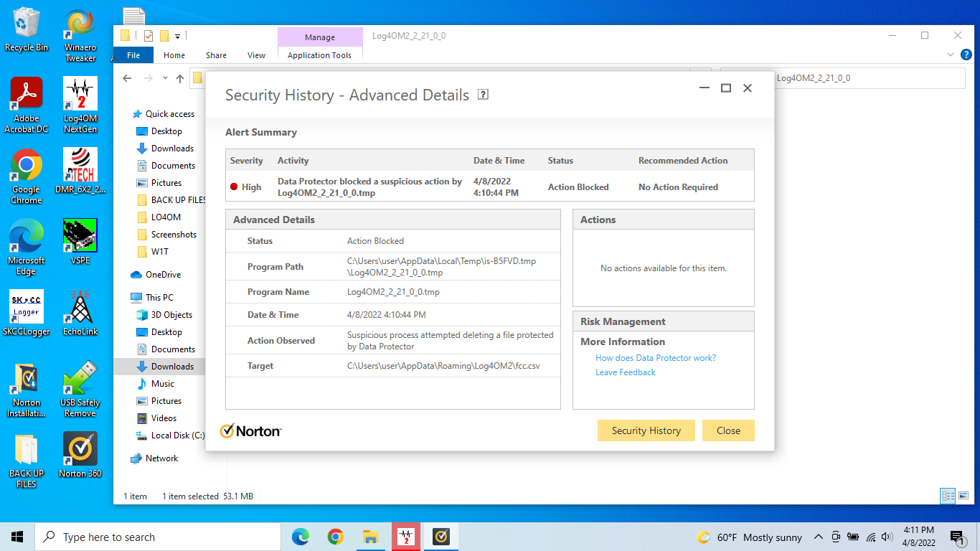The width and height of the screenshot is (980, 551).
Task: Click the Leave Feedback link
Action: pos(626,372)
